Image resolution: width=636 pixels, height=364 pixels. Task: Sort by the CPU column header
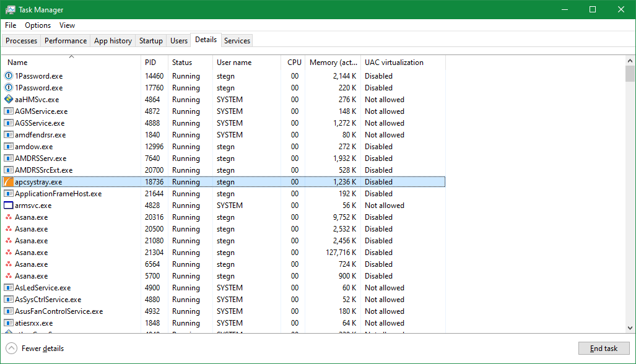[x=294, y=62]
